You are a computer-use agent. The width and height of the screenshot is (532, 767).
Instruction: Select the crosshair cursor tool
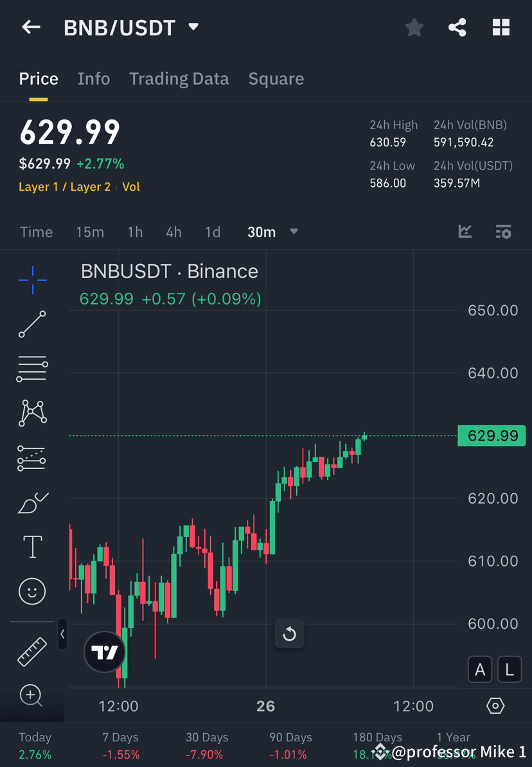click(32, 279)
